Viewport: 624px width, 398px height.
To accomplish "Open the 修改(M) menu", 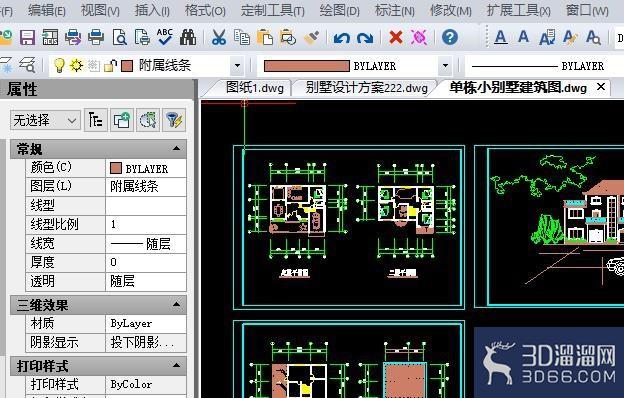I will point(451,10).
